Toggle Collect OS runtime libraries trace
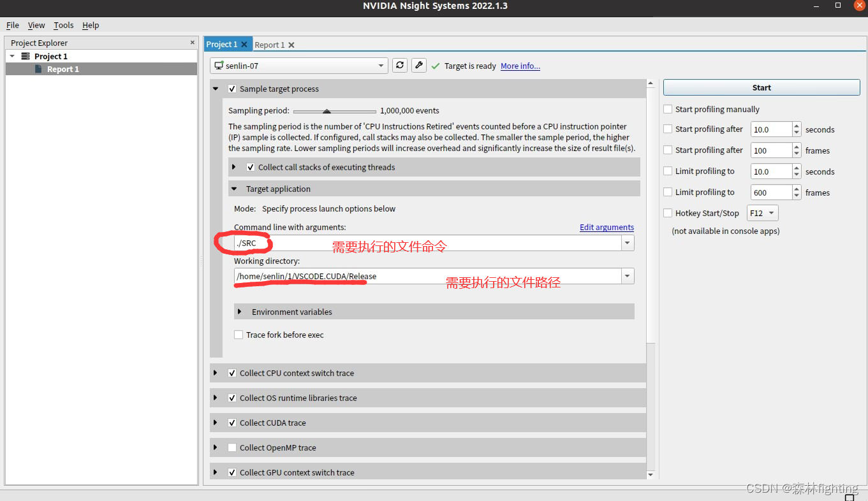The image size is (868, 501). point(232,398)
